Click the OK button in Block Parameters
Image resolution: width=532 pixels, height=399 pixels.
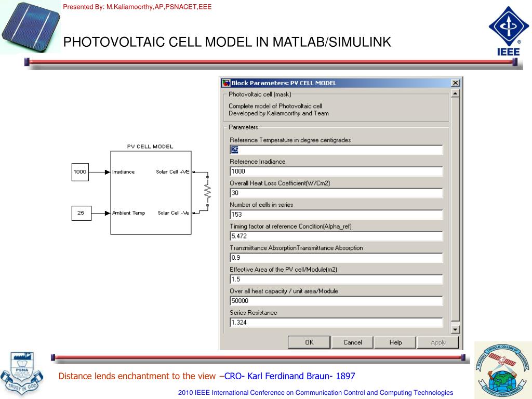[x=309, y=342]
